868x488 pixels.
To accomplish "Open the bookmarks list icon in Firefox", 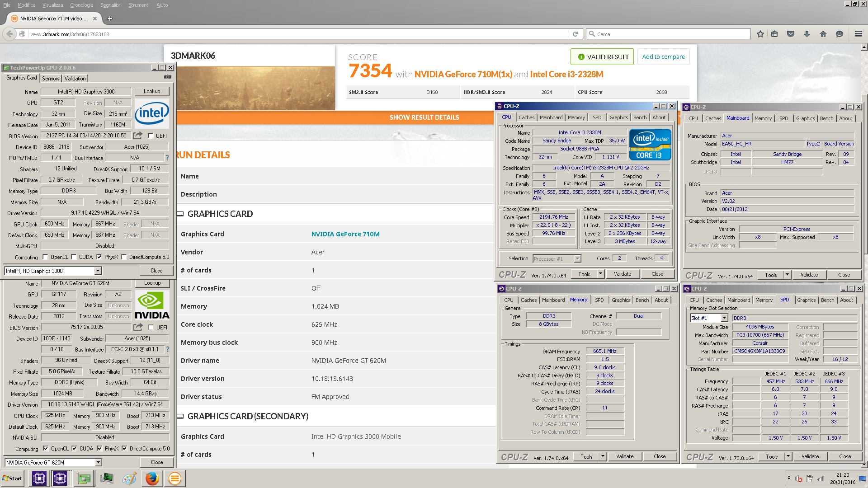I will (x=774, y=34).
